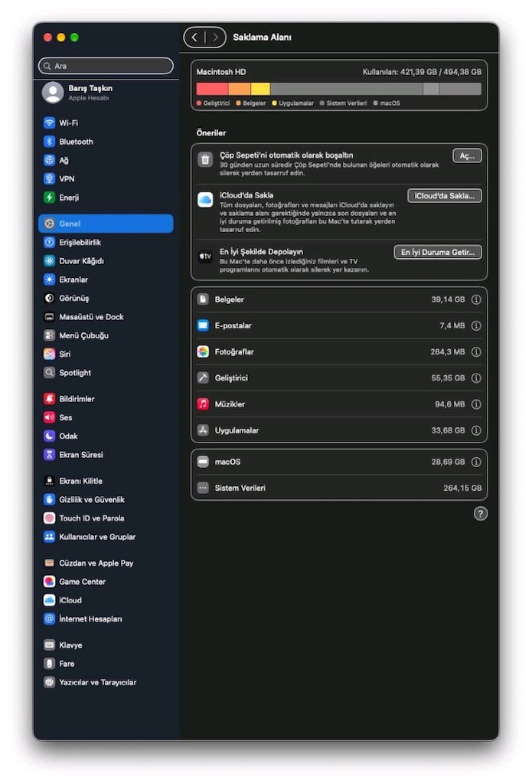The width and height of the screenshot is (532, 784).
Task: Click the 264,15 GB value
Action: tap(462, 488)
